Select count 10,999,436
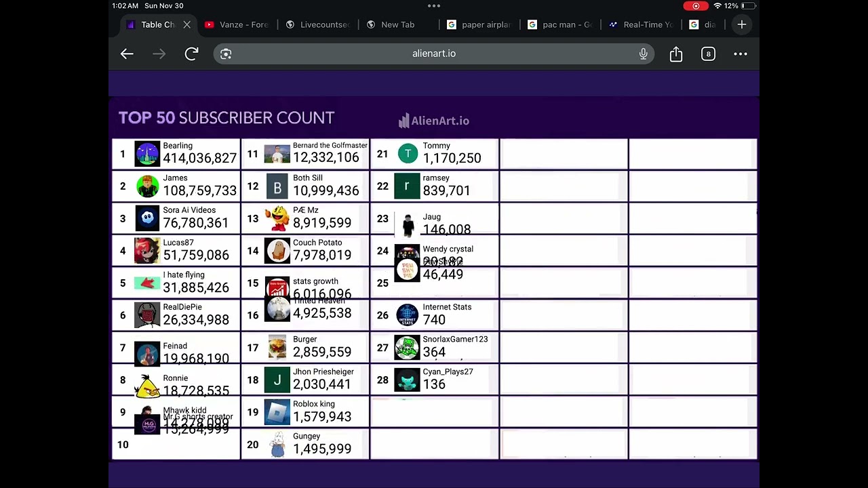Image resolution: width=868 pixels, height=488 pixels. [x=325, y=191]
